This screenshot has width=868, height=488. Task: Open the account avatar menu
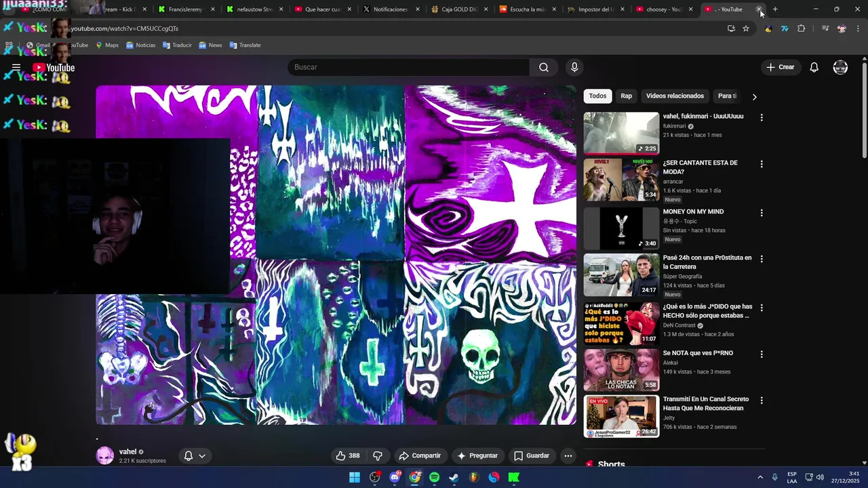tap(840, 67)
